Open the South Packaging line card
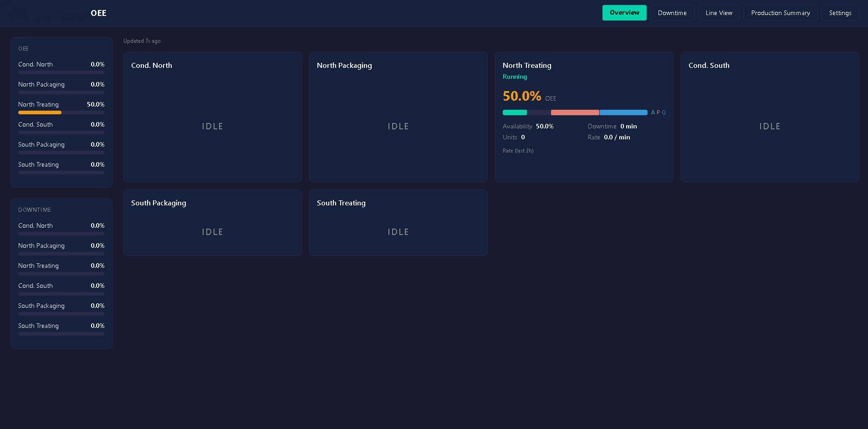Screen dimensions: 868x429 [x=213, y=223]
